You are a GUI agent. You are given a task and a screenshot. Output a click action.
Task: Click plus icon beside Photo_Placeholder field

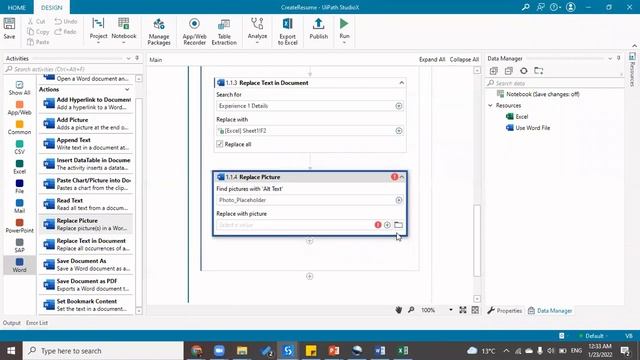pos(399,200)
